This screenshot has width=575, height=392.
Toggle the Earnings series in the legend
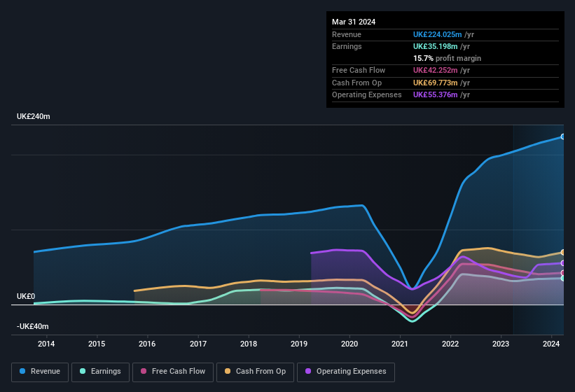pos(101,372)
